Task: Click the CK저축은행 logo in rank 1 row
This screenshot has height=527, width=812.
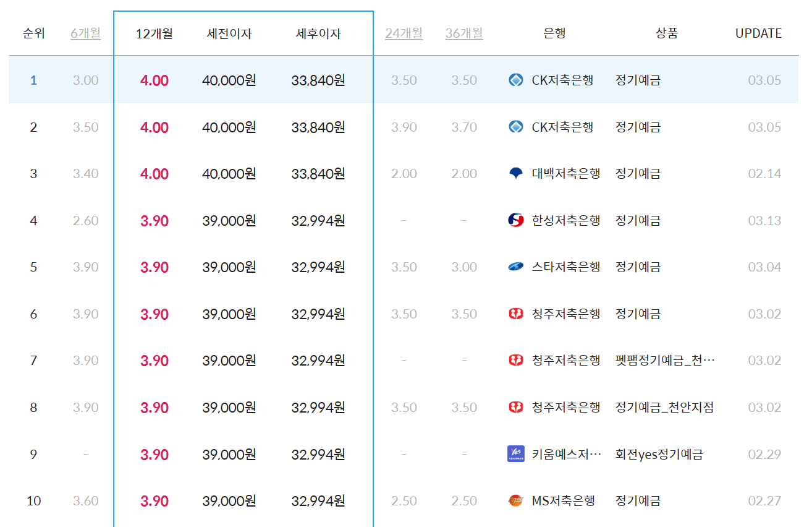Action: (x=515, y=80)
